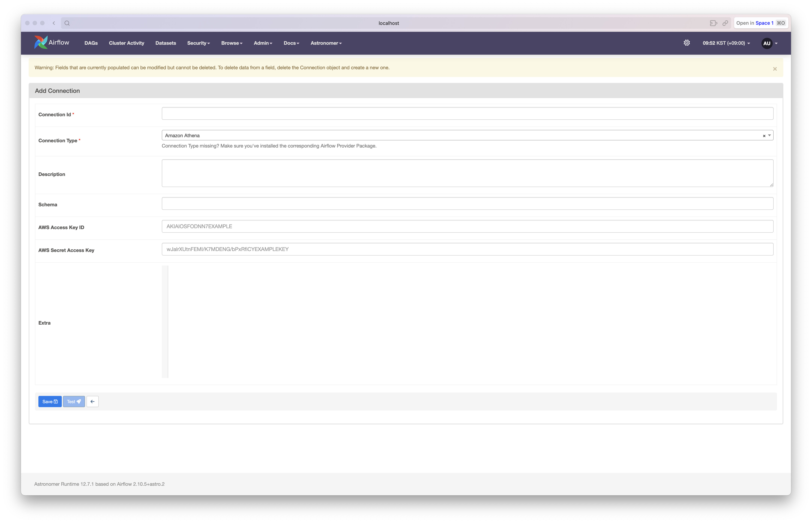
Task: Click browser back chevron
Action: (x=54, y=23)
